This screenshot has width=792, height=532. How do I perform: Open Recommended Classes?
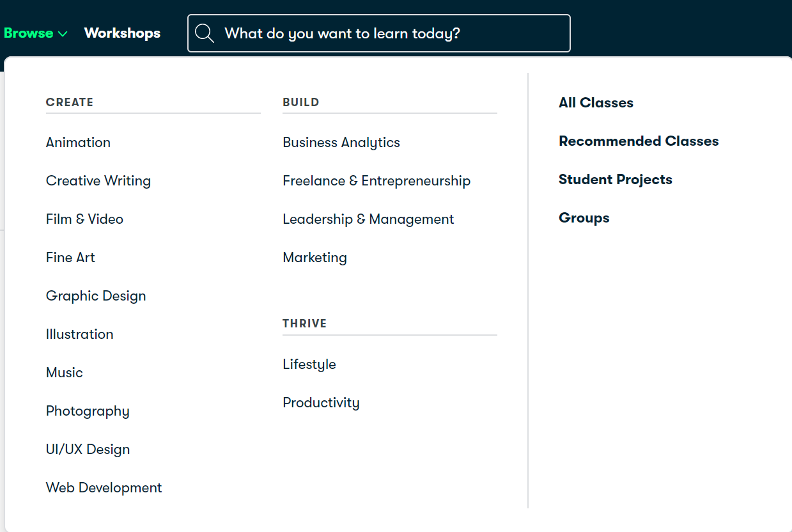pos(639,141)
